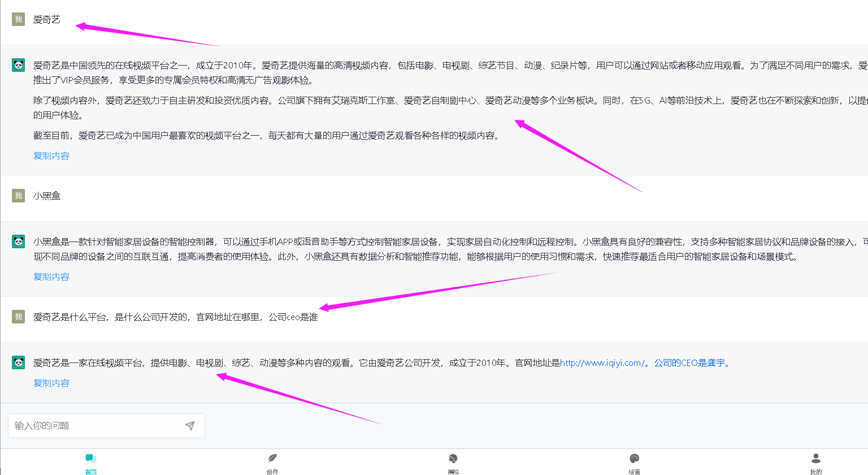Open the 我的 profile tab
Screen dimensions: 868x475
816,463
